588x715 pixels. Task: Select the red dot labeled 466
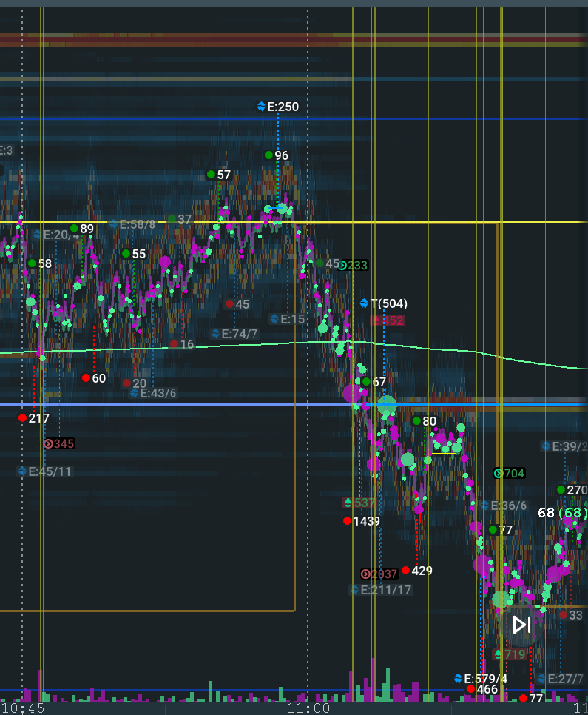click(470, 689)
